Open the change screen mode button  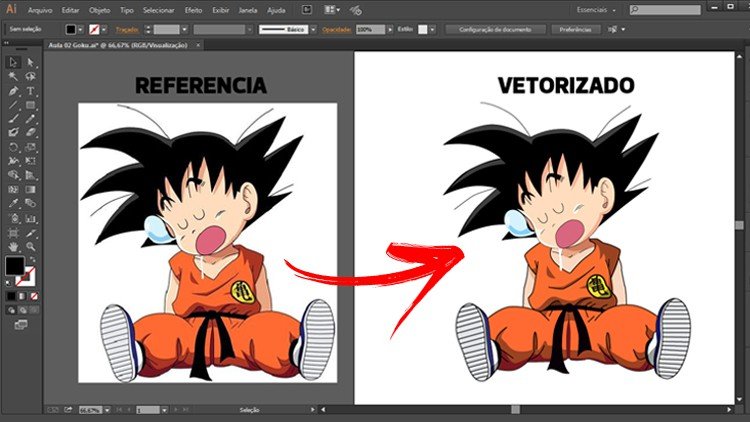pos(21,325)
